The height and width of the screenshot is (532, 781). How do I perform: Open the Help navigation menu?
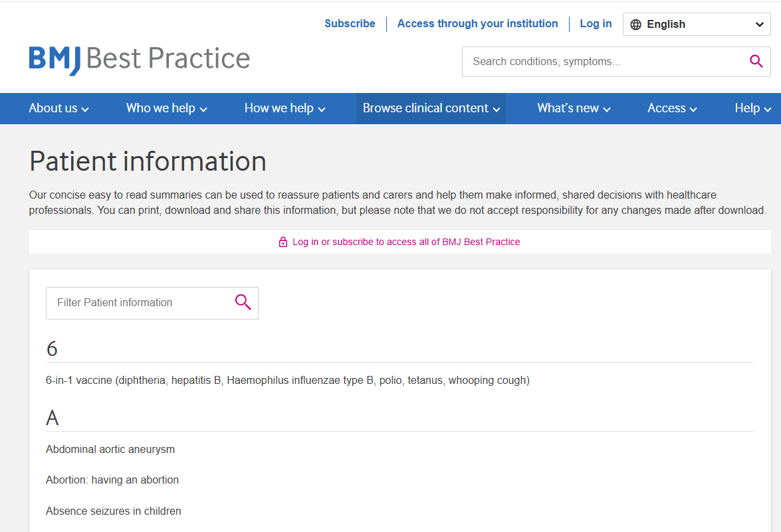[x=752, y=108]
